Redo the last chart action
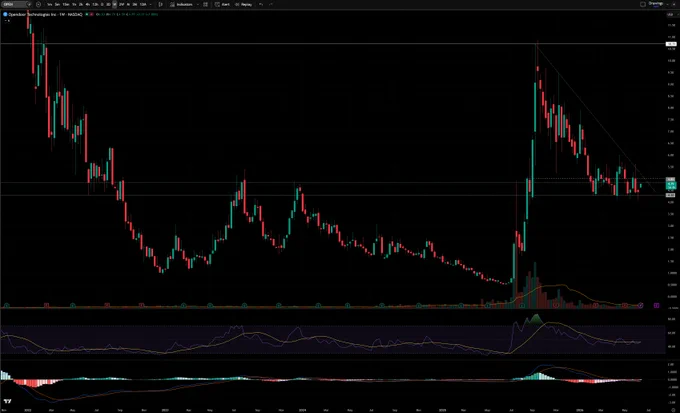Viewport: 680px width, 413px height. click(271, 4)
